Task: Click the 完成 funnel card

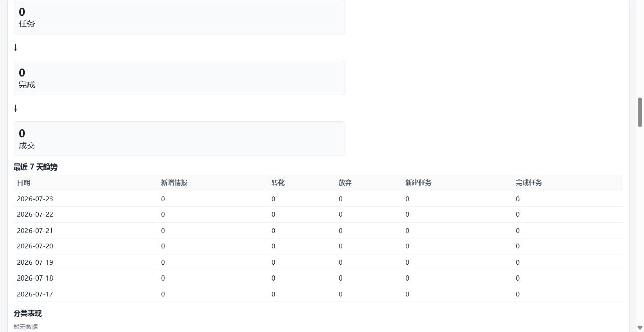Action: click(179, 78)
